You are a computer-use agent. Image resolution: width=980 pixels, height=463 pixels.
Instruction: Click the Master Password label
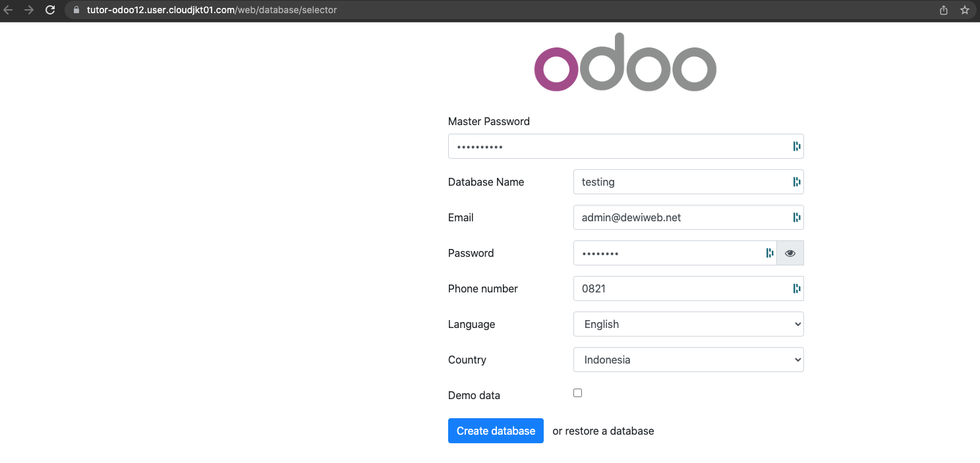tap(489, 121)
